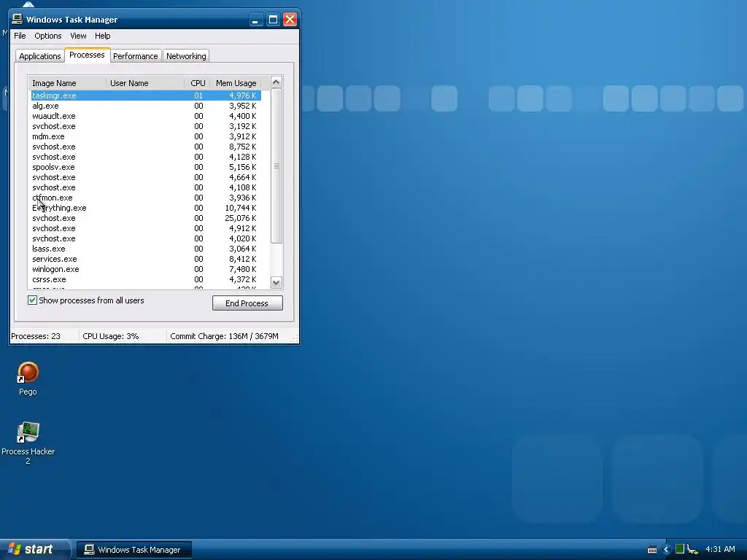Click the 4:31 AM system clock
The height and width of the screenshot is (560, 747).
click(720, 549)
